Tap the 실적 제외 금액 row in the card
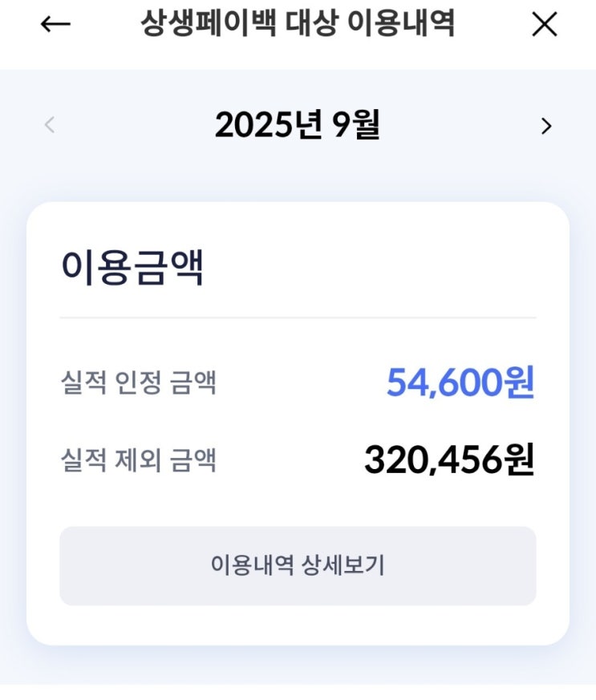Viewport: 596px width, 700px height. [298, 460]
